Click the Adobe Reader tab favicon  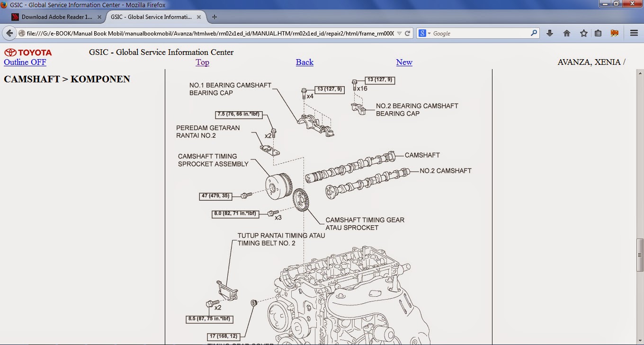click(15, 17)
